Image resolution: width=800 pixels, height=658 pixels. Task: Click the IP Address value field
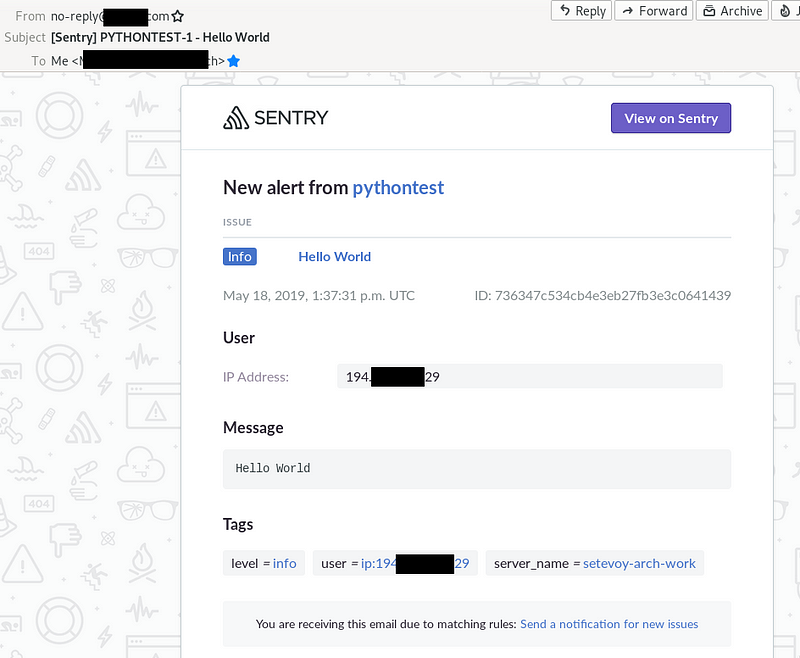[530, 376]
